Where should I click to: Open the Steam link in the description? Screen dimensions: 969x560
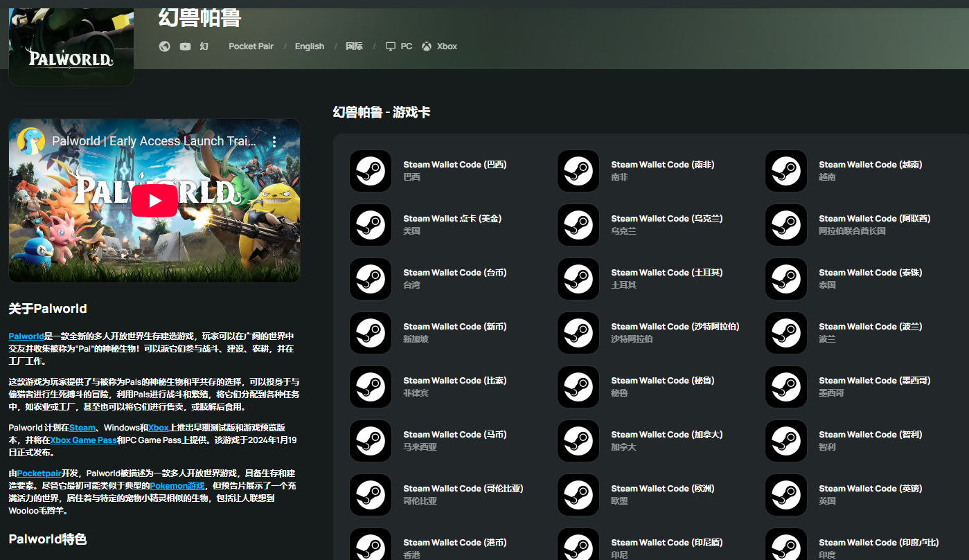(82, 428)
